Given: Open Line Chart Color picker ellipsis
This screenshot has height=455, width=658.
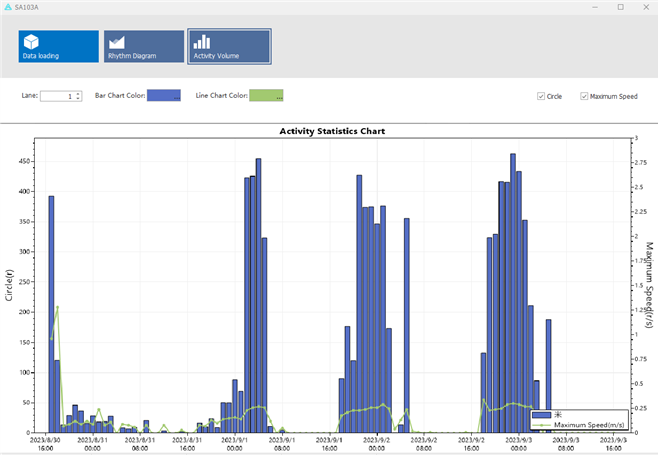Looking at the screenshot, I should click(x=279, y=97).
